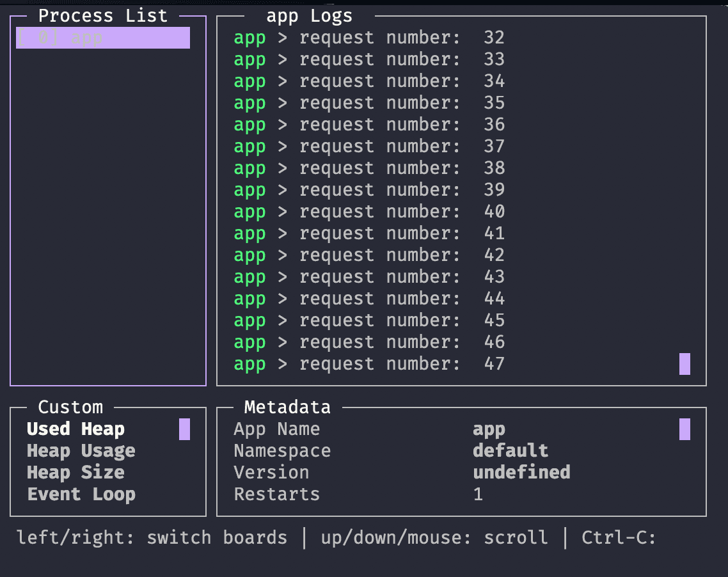Click the Restarts value 1
The height and width of the screenshot is (577, 728).
(479, 494)
